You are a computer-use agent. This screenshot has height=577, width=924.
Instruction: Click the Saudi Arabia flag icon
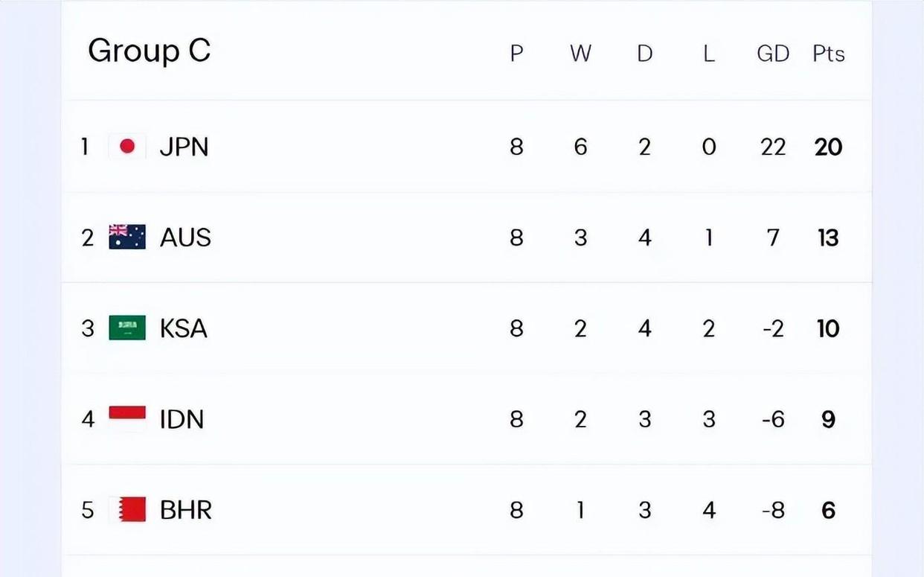click(127, 328)
